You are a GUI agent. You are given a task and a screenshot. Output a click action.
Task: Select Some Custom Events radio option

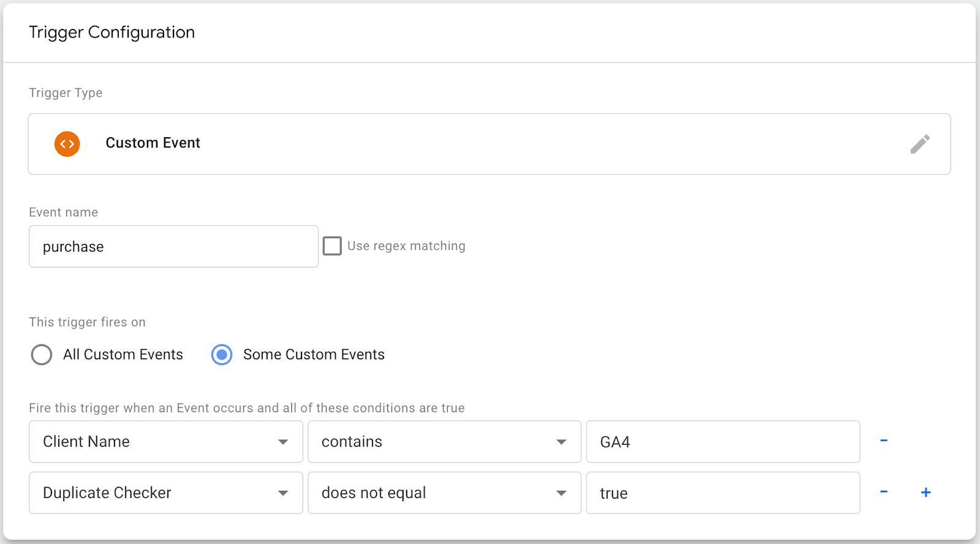coord(222,355)
